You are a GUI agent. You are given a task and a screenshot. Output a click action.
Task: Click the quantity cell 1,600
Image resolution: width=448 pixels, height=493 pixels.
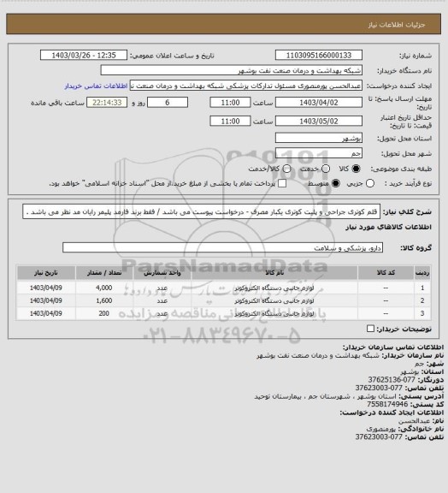(104, 300)
